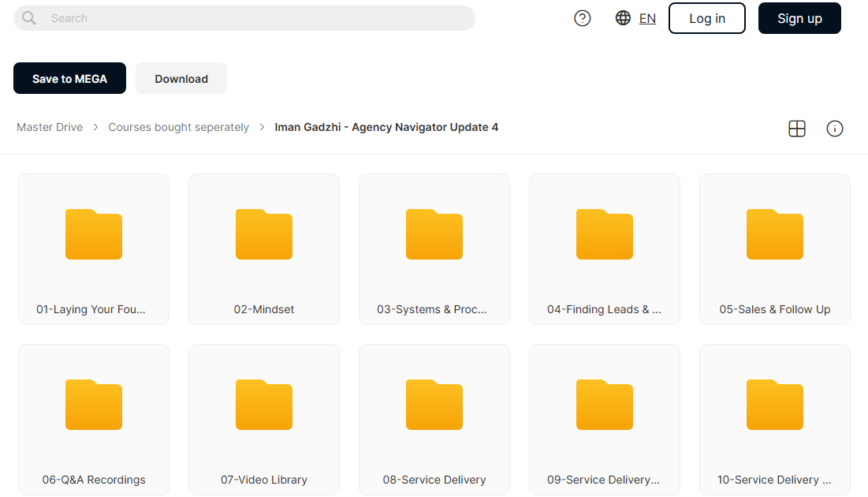
Task: Go to Master Drive breadcrumb
Action: (50, 128)
